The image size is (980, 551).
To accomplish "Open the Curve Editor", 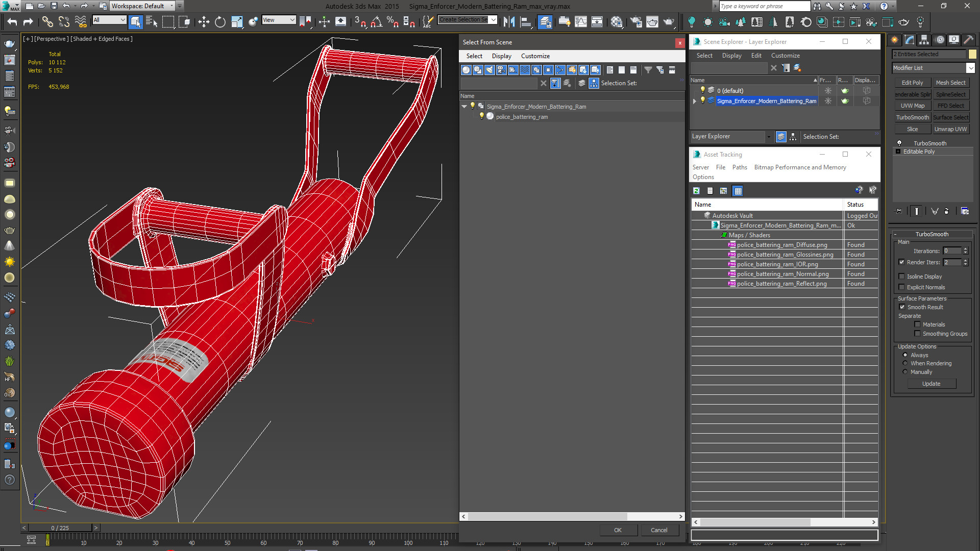I will click(x=581, y=22).
